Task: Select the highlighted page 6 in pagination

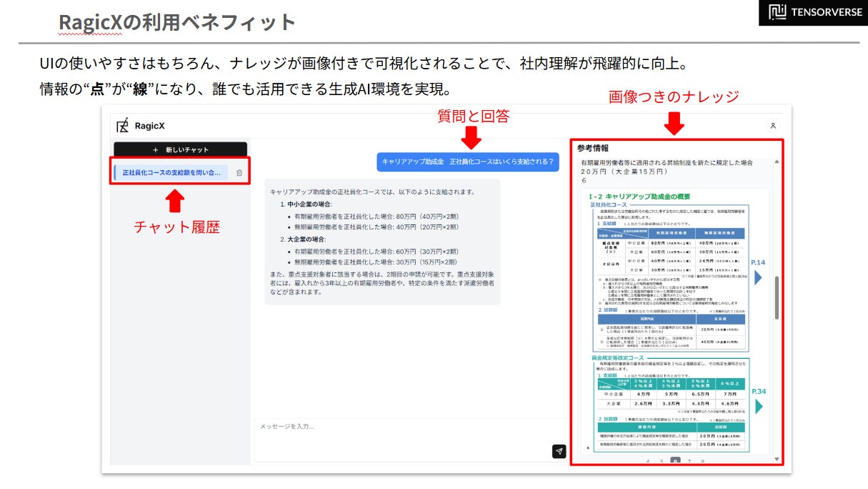Action: tap(675, 462)
